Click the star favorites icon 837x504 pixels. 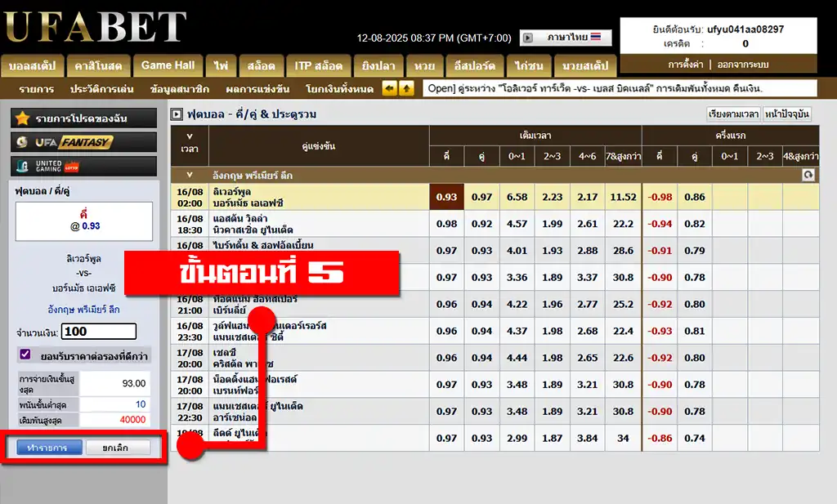[x=22, y=118]
